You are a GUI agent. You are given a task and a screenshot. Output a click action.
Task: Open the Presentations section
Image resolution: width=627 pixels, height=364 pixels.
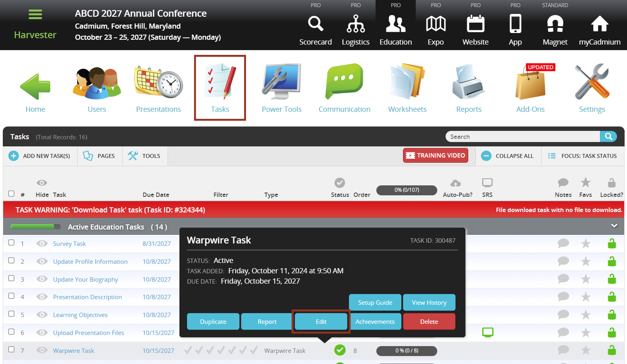(158, 90)
